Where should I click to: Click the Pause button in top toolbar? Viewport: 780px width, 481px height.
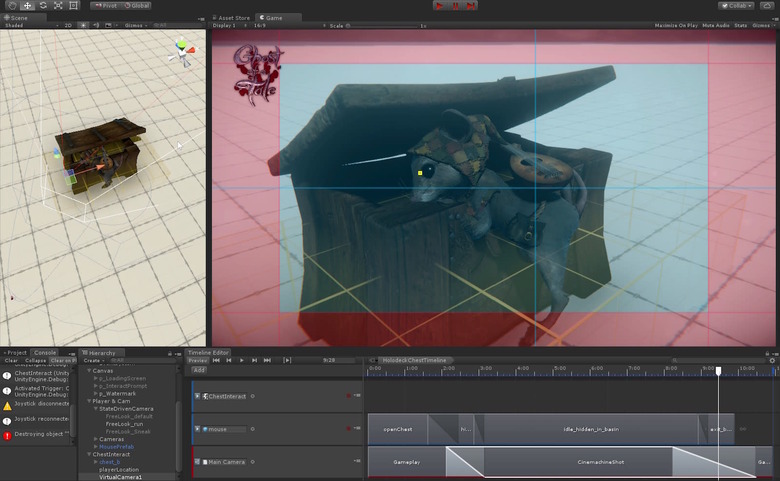[455, 6]
